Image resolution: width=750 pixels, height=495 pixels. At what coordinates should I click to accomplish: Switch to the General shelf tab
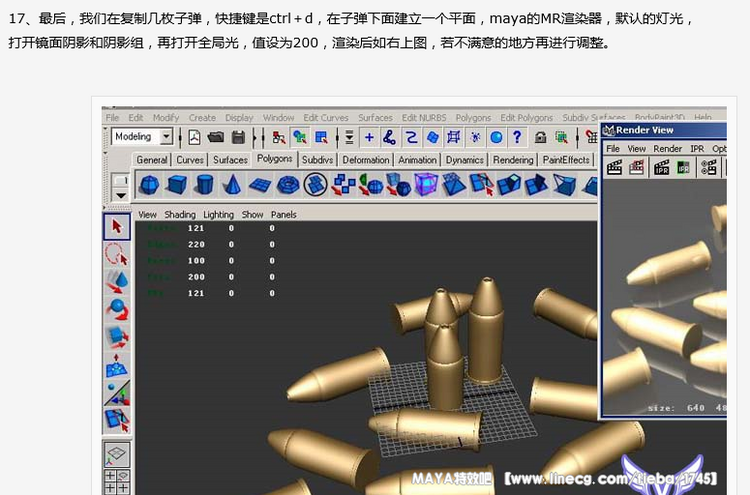pyautogui.click(x=152, y=160)
